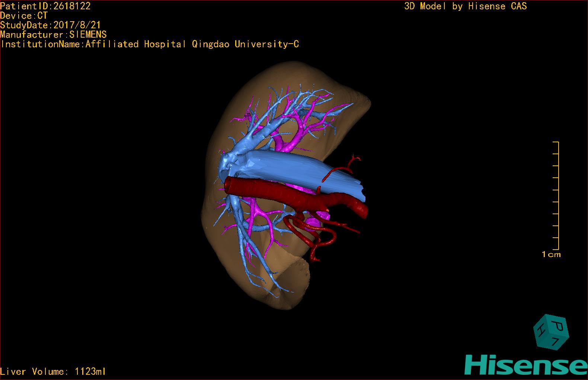Click the yellow scale ruler
588x380 pixels.
[556, 196]
